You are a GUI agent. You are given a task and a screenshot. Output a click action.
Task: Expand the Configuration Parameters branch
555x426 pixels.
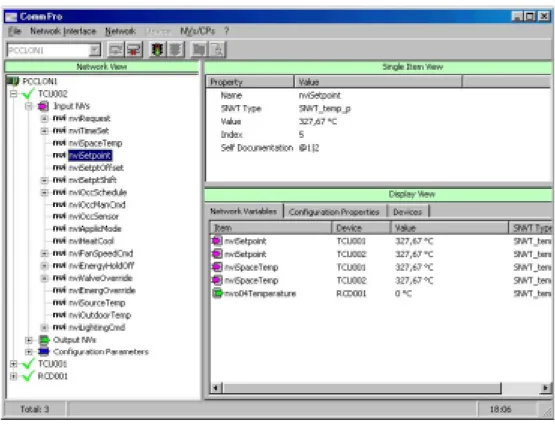29,352
